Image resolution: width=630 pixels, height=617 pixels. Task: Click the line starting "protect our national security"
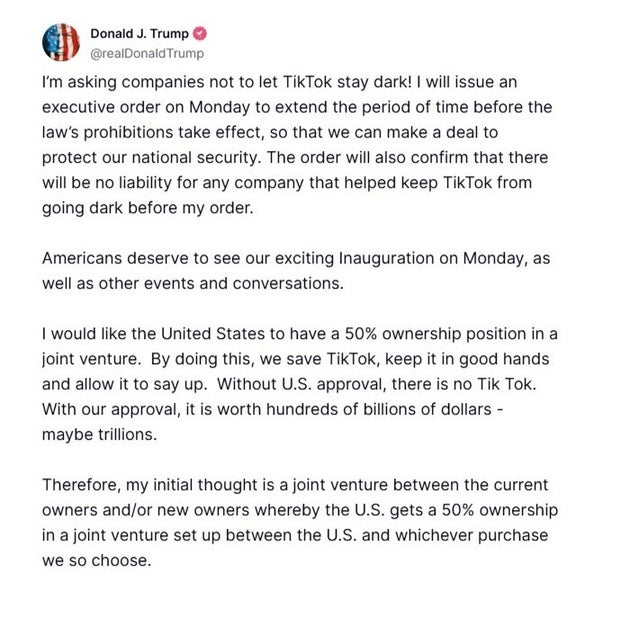coord(297,157)
